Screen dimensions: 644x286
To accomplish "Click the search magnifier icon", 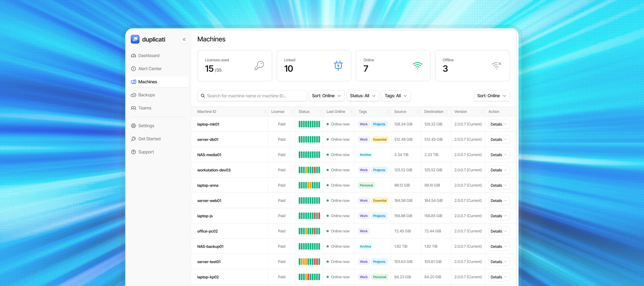I will pyautogui.click(x=203, y=96).
